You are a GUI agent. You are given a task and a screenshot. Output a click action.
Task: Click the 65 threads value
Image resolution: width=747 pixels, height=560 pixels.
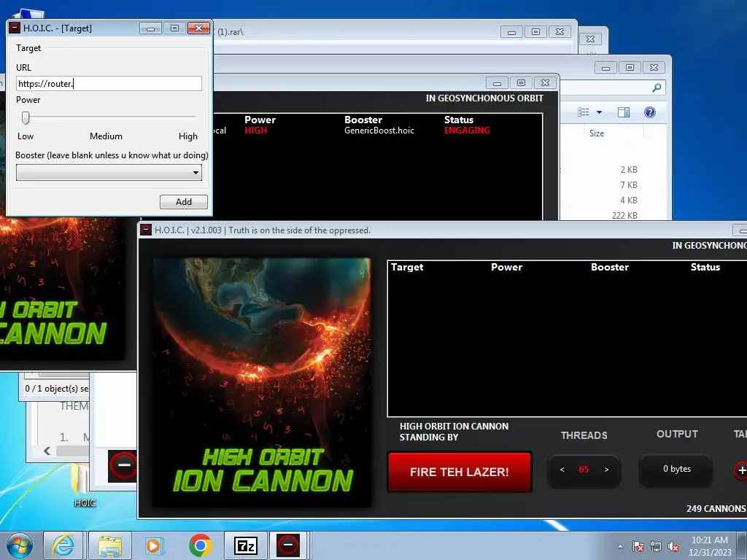point(584,470)
